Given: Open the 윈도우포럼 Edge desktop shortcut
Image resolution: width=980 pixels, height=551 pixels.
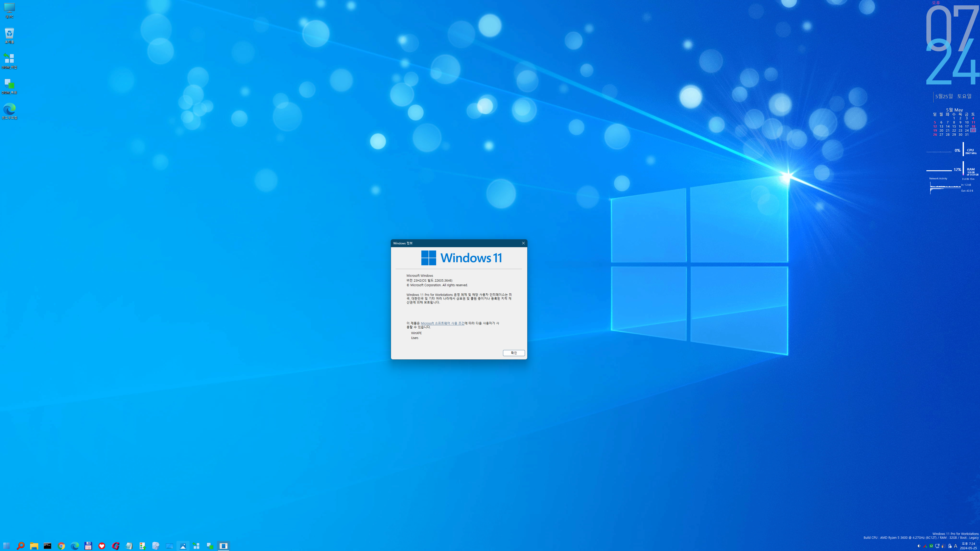Looking at the screenshot, I should click(9, 111).
